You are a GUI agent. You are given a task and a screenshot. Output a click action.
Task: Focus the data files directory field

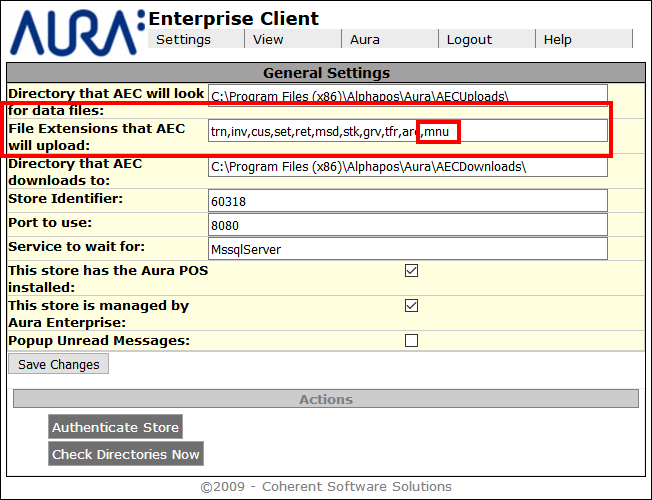(x=408, y=96)
